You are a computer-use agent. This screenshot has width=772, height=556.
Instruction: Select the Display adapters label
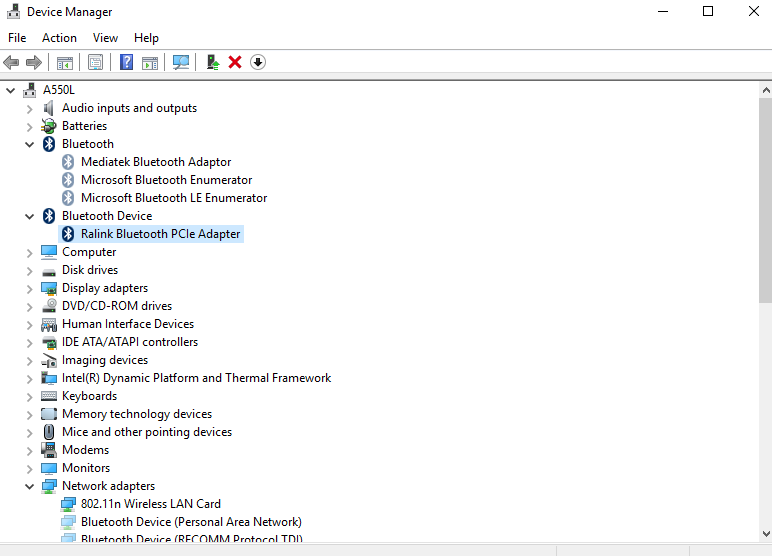[x=105, y=288]
